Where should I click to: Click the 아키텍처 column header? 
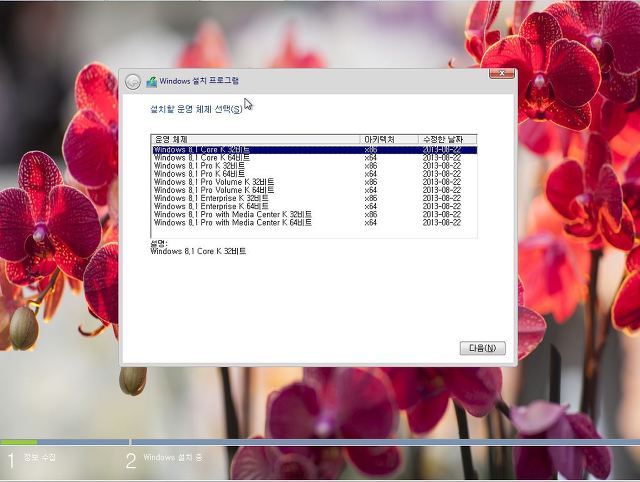point(389,139)
